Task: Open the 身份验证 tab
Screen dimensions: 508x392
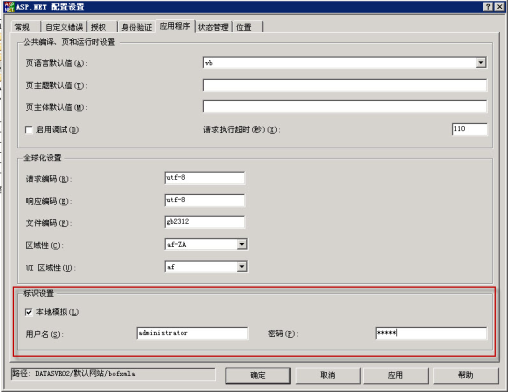Action: click(137, 27)
